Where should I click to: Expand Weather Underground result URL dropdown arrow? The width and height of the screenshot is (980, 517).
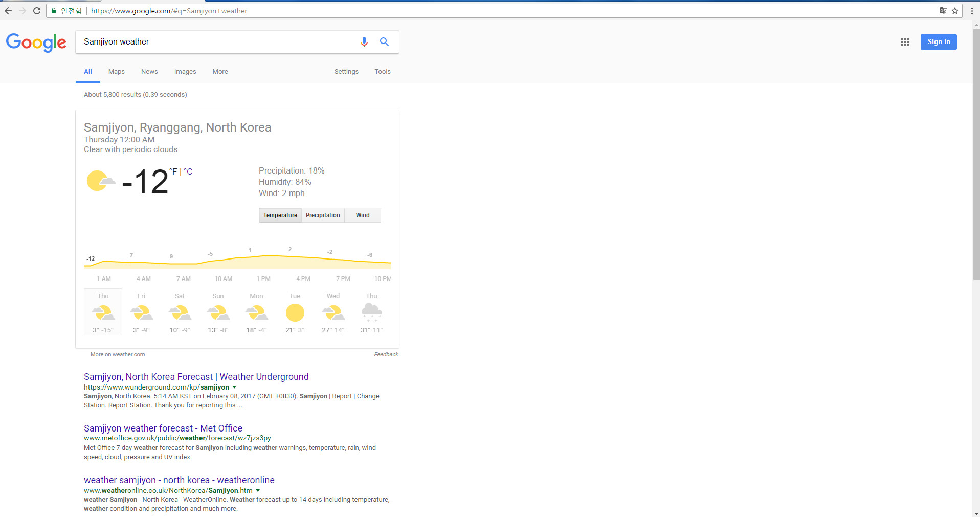pos(234,387)
